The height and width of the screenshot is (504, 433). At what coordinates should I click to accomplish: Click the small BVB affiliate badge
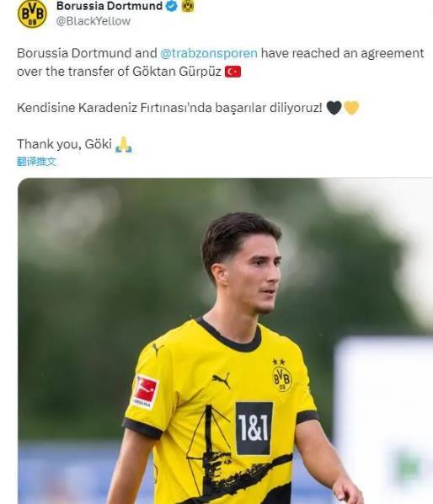tap(188, 6)
